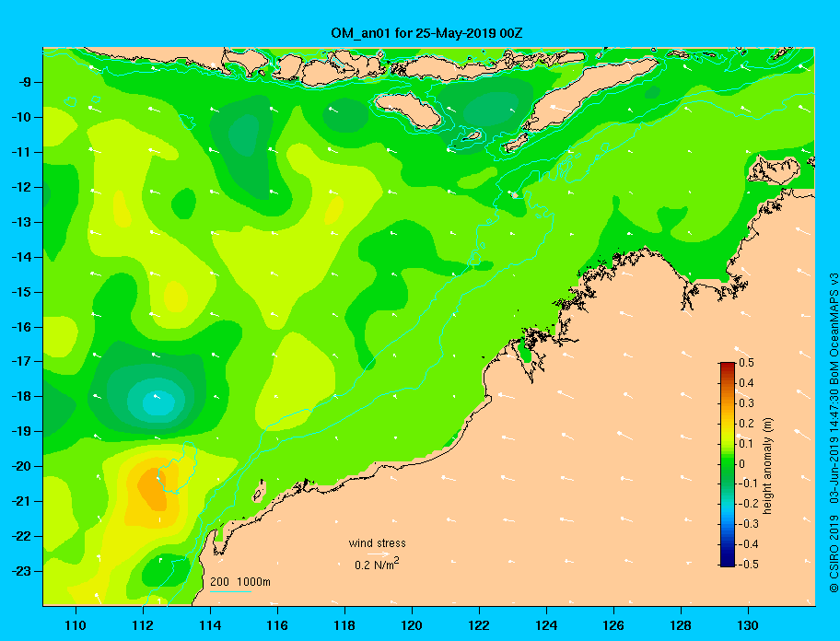This screenshot has height=641, width=840.
Task: Click the '-9' latitude axis label
Action: click(25, 83)
